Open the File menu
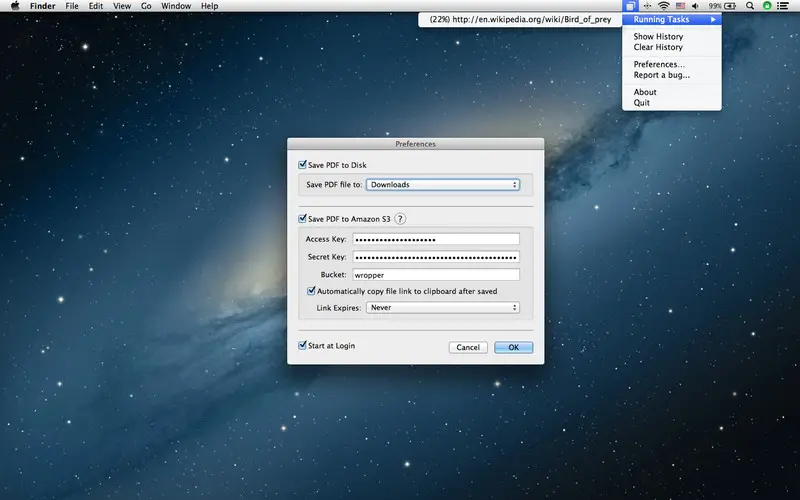Screen dimensions: 800x500 pos(72,6)
